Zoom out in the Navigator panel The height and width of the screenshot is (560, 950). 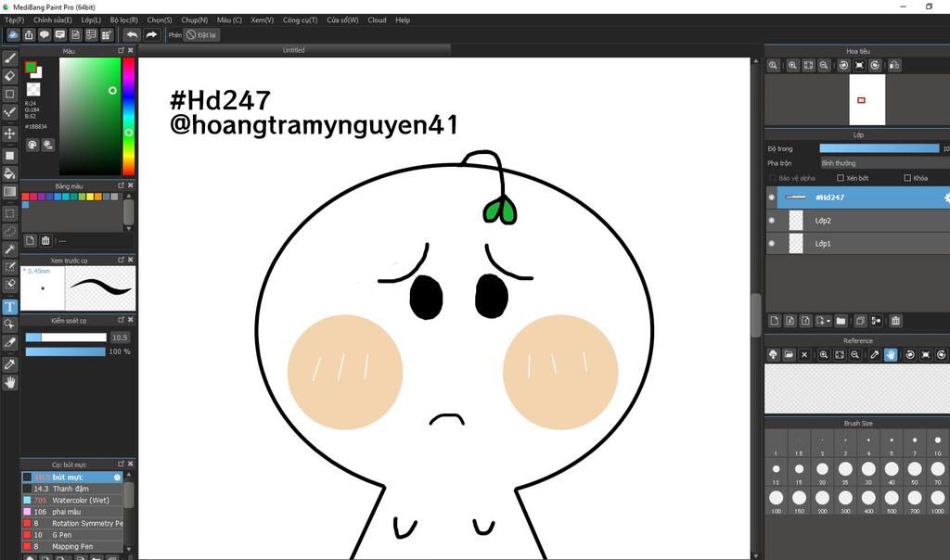[824, 66]
